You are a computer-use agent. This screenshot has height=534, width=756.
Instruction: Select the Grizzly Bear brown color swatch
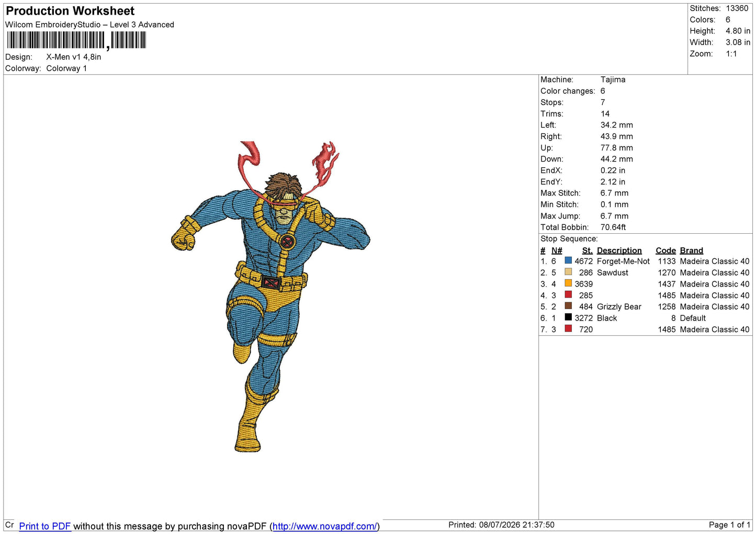pyautogui.click(x=568, y=306)
